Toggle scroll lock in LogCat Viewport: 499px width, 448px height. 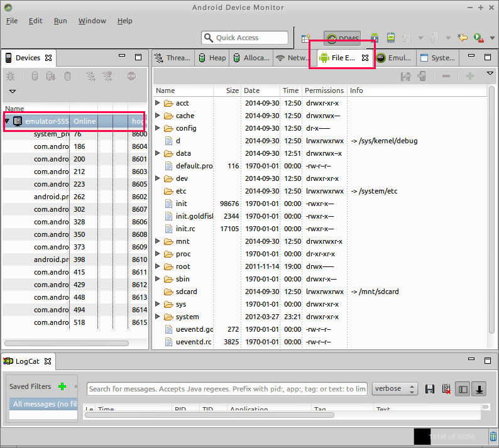480,389
